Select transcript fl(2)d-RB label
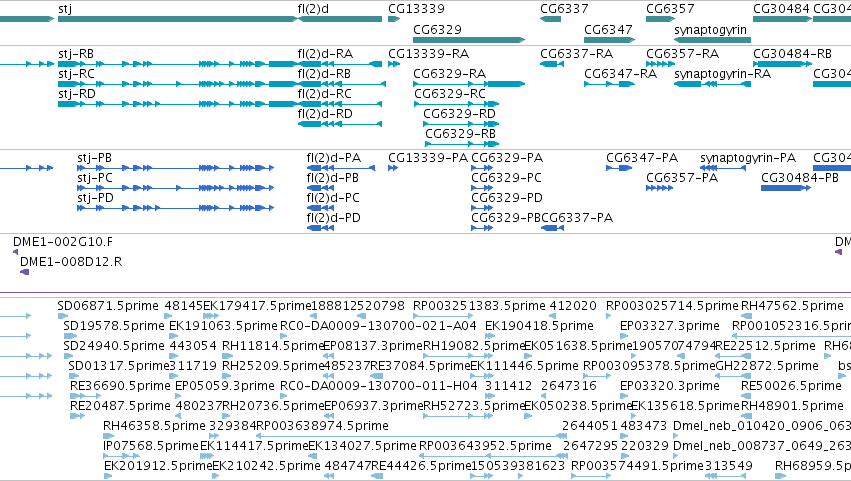851x481 pixels. click(324, 74)
